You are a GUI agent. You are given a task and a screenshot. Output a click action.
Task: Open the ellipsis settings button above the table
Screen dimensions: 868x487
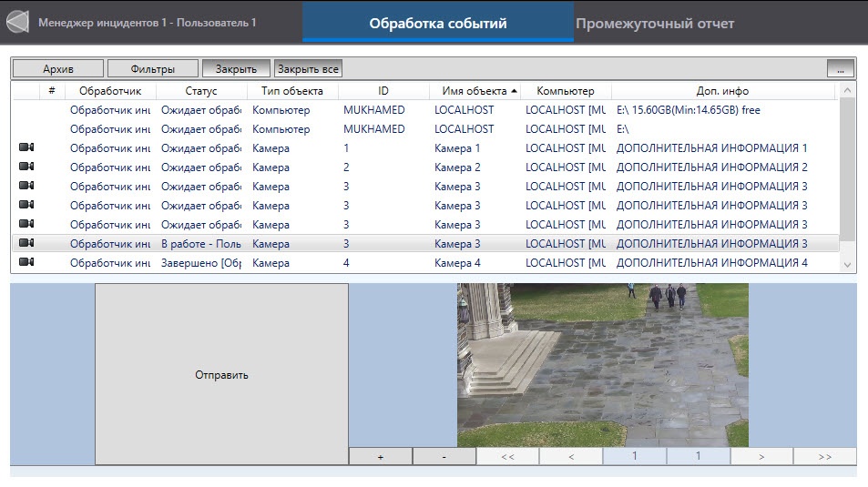(x=841, y=68)
